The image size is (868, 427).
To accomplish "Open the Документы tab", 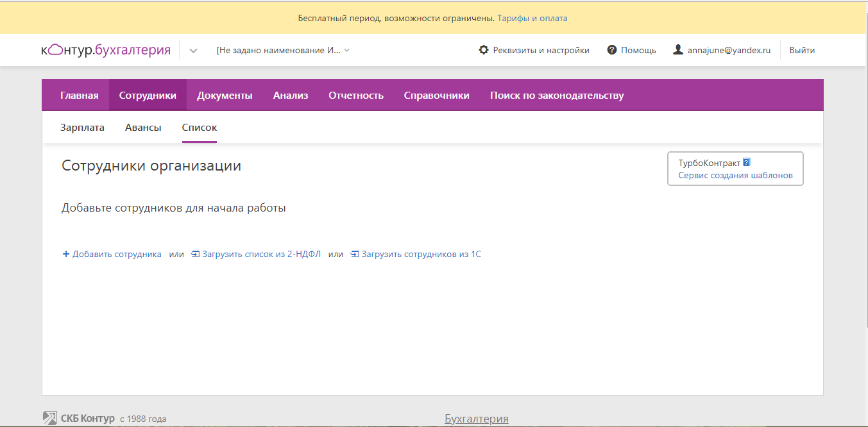I will tap(225, 95).
